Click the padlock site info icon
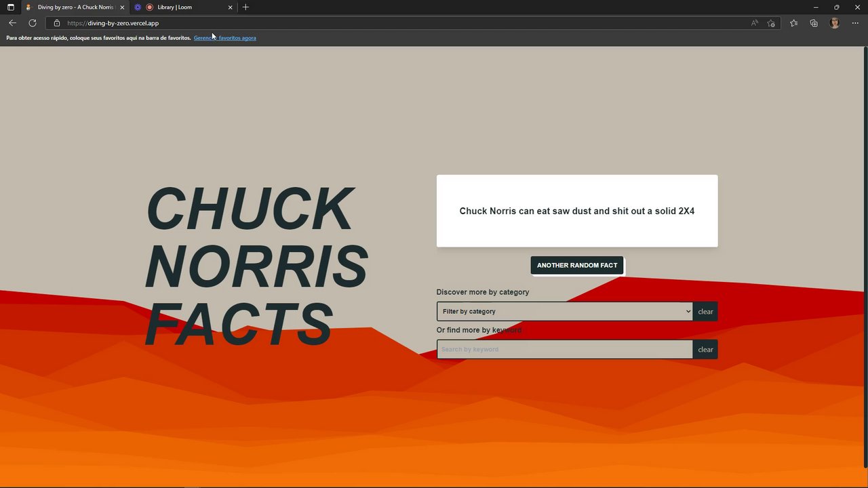Viewport: 868px width, 488px height. coord(57,23)
